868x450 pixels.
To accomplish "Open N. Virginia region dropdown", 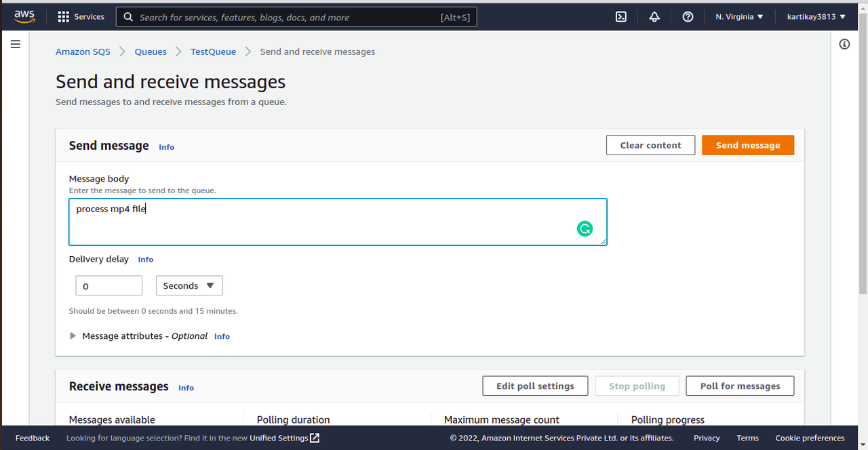I will pos(739,17).
